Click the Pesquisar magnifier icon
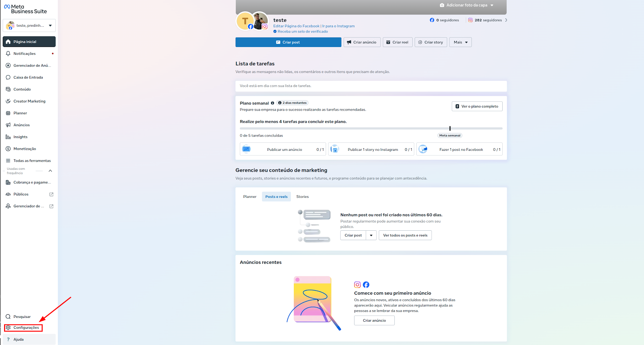The image size is (644, 345). click(8, 317)
